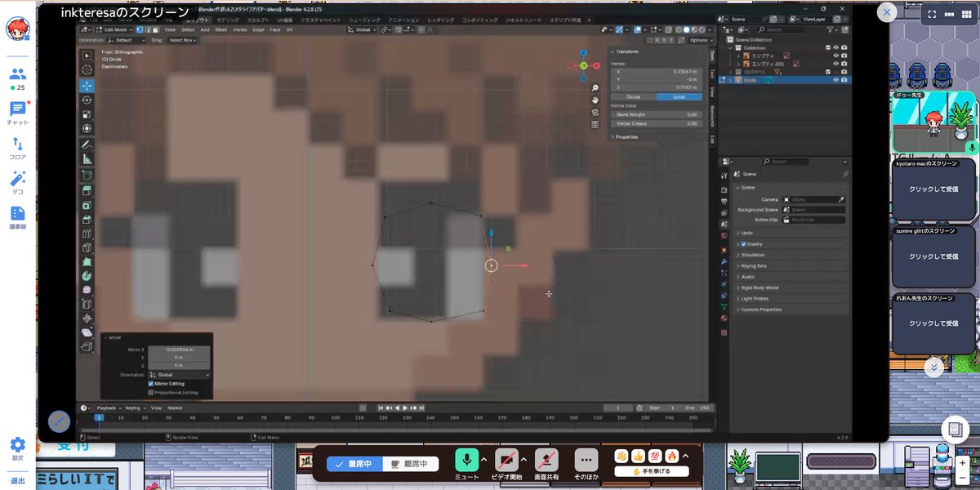Screen dimensions: 980x490
Task: Select the Knife tool icon
Action: [87, 247]
